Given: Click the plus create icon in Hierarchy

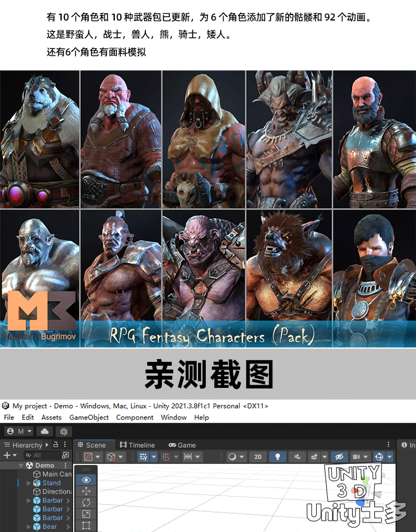Looking at the screenshot, I should [7, 455].
